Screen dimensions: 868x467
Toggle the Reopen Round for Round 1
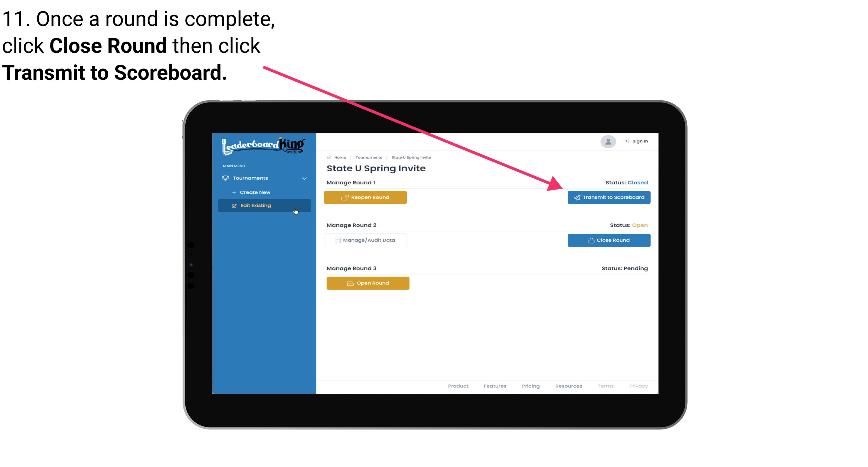(x=366, y=197)
